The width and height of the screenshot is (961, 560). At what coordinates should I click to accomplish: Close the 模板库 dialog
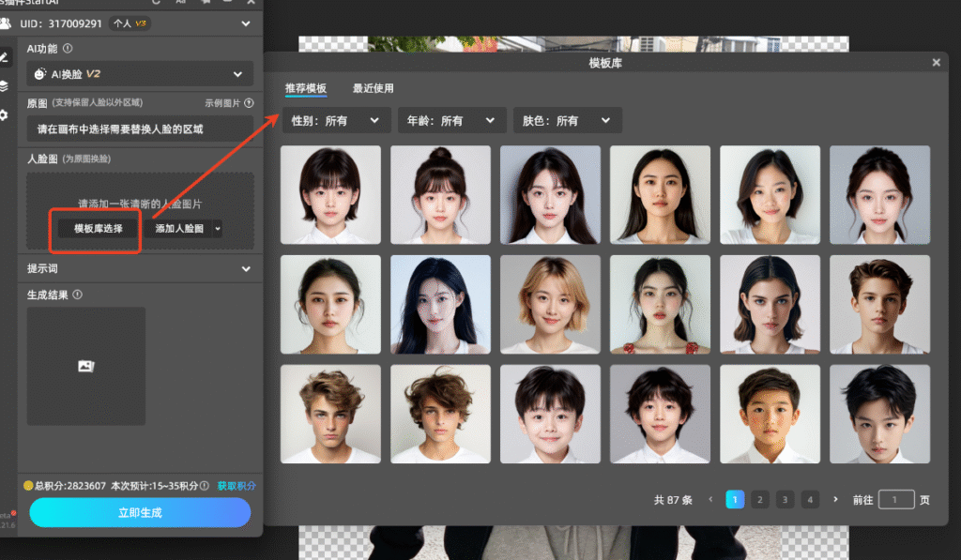(936, 63)
